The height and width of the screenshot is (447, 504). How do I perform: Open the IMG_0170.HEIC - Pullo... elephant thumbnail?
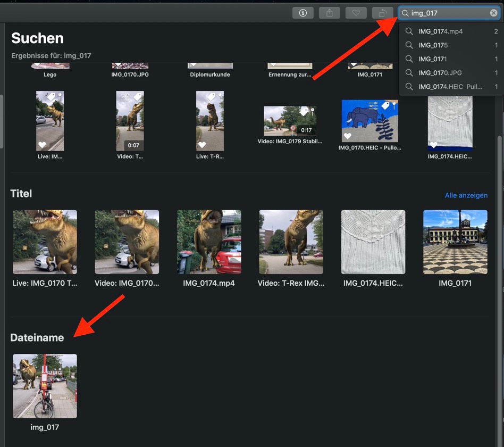coord(369,121)
